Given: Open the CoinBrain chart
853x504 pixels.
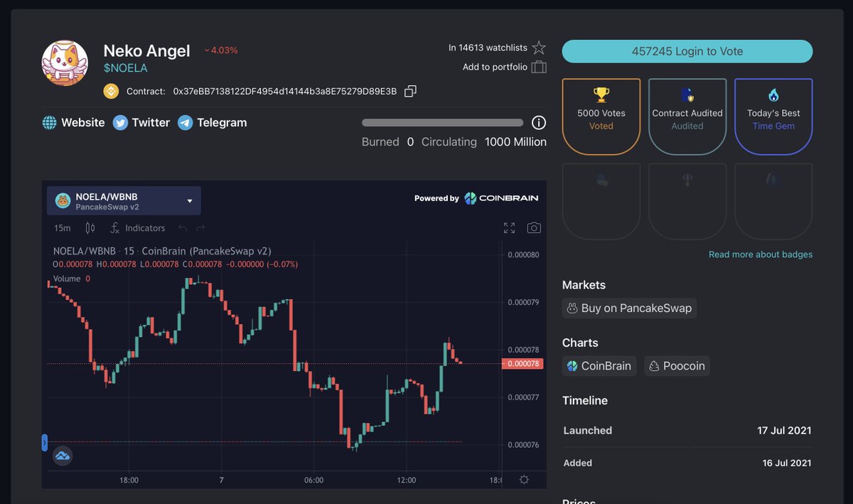Looking at the screenshot, I should (599, 366).
